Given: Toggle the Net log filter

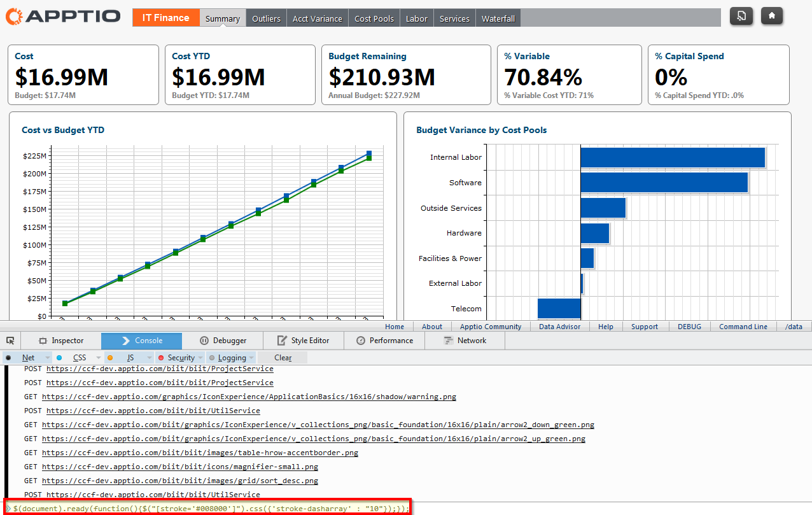Looking at the screenshot, I should [x=28, y=357].
